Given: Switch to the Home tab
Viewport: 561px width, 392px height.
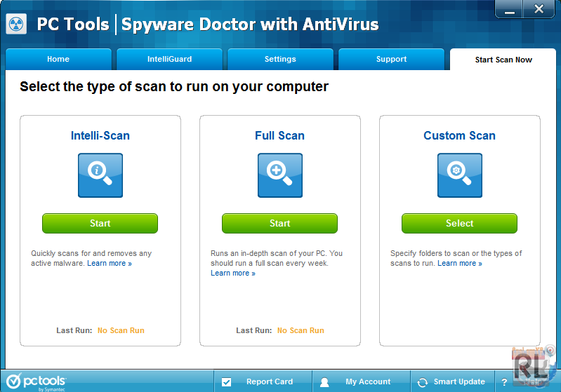Looking at the screenshot, I should [x=58, y=60].
